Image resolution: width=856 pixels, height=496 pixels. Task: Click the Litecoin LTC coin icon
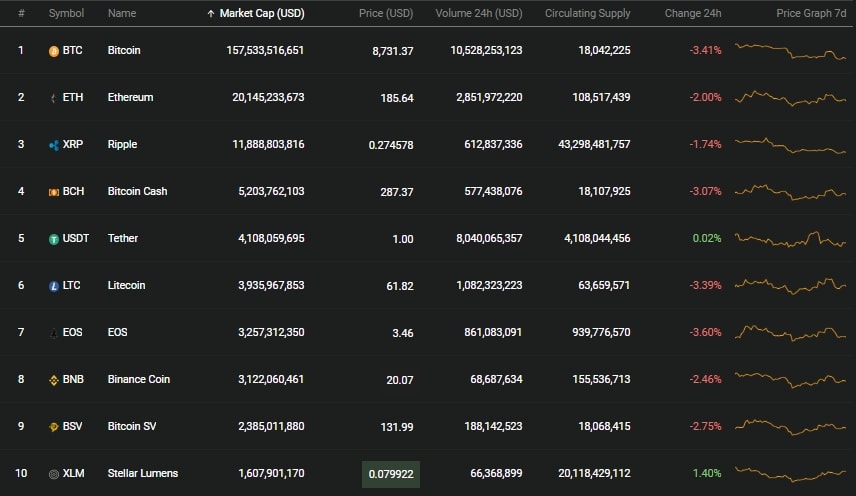point(54,286)
